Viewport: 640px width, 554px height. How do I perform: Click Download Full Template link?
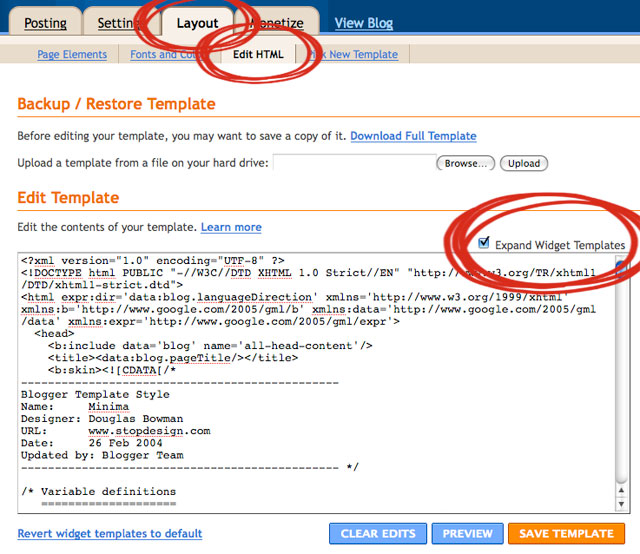click(413, 136)
